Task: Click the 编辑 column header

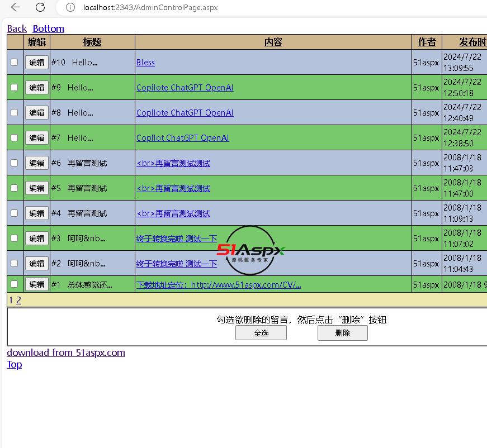Action: tap(37, 42)
